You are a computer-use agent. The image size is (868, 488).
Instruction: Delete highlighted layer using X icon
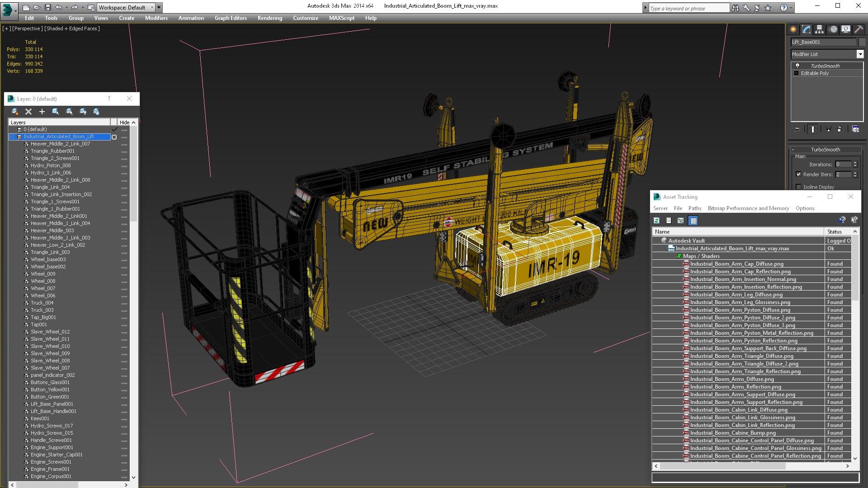(28, 112)
